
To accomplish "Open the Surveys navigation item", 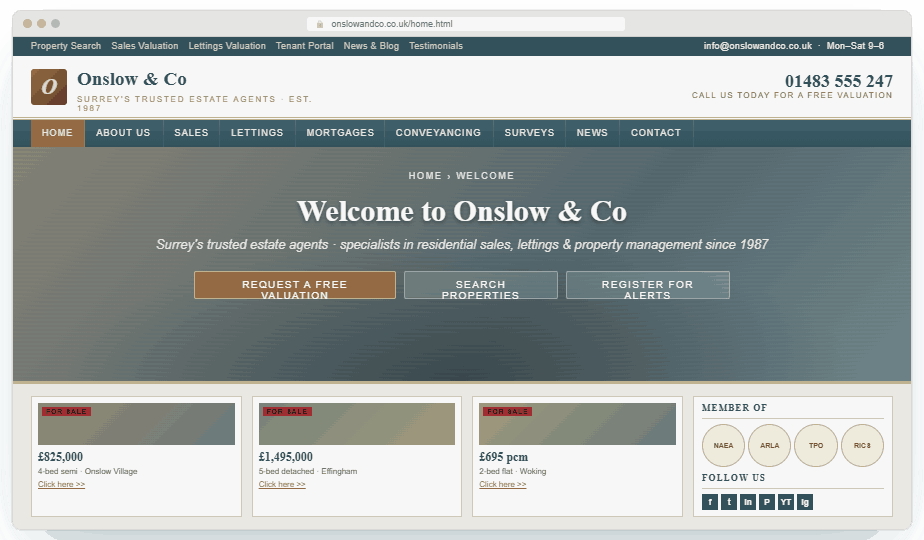I will [529, 133].
